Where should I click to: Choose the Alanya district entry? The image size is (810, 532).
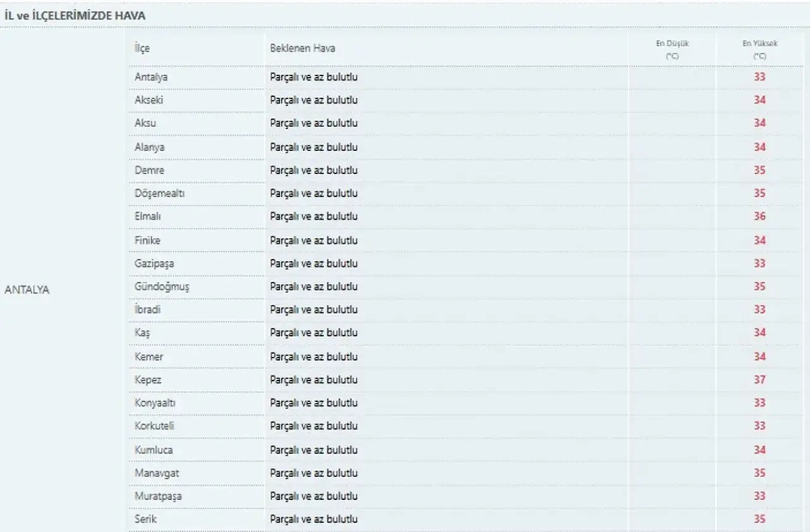[x=149, y=147]
